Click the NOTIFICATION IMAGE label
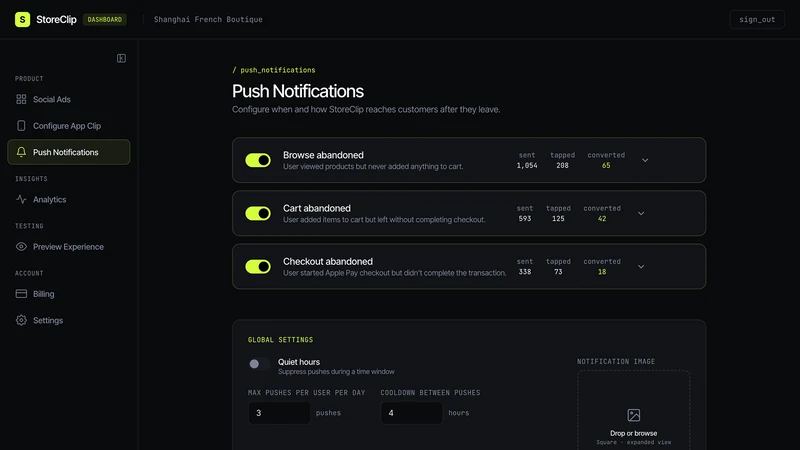 point(616,361)
